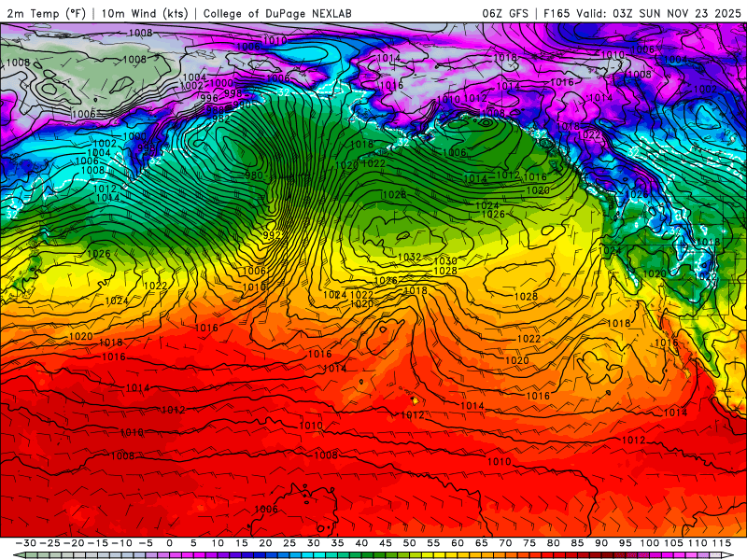
Task: Click the 95 value on temperature scale
Action: (x=625, y=543)
